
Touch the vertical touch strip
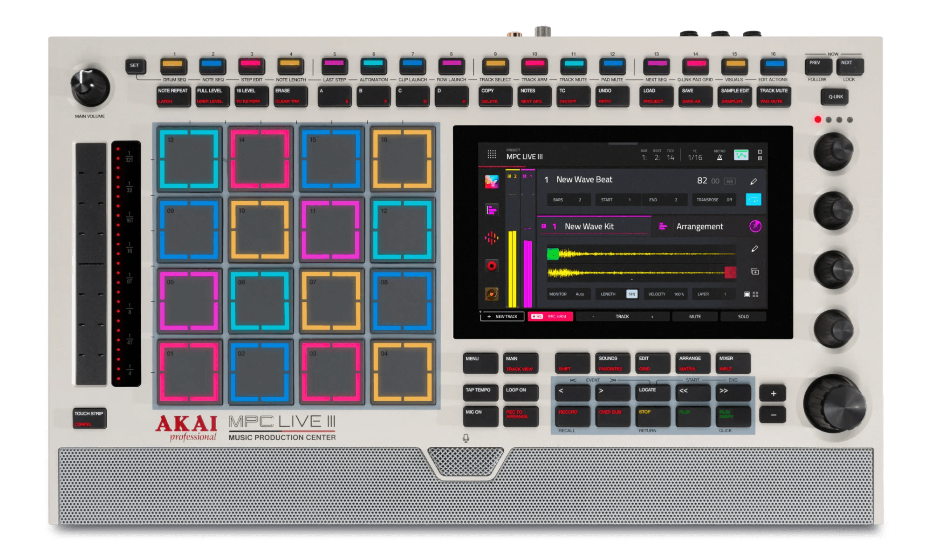91,264
